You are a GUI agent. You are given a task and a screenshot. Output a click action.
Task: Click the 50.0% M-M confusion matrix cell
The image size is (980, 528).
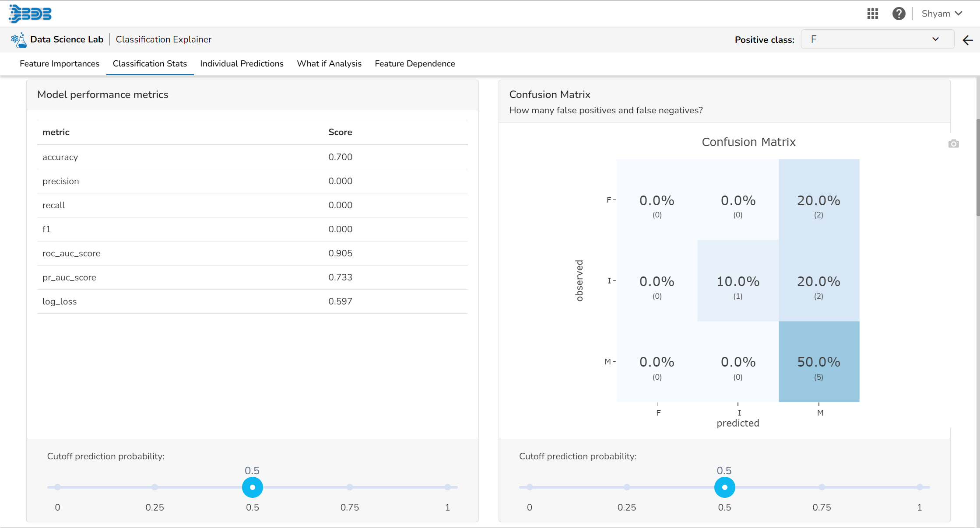tap(818, 362)
